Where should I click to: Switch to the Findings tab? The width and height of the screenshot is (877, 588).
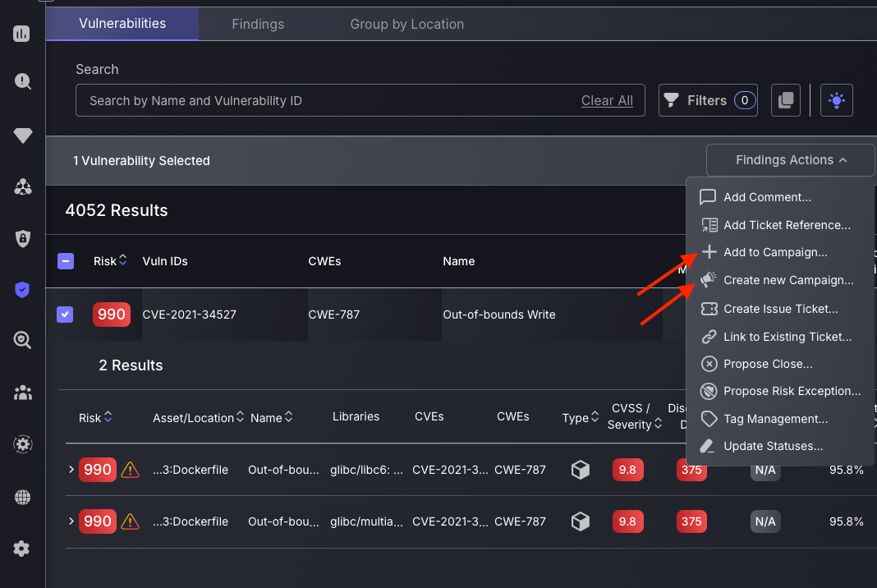258,24
